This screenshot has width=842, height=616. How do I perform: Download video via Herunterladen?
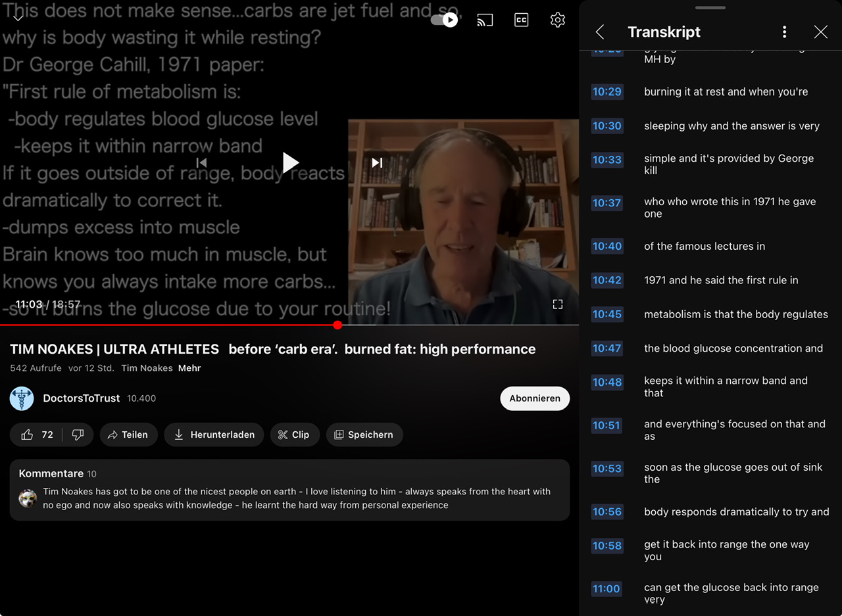click(x=214, y=435)
